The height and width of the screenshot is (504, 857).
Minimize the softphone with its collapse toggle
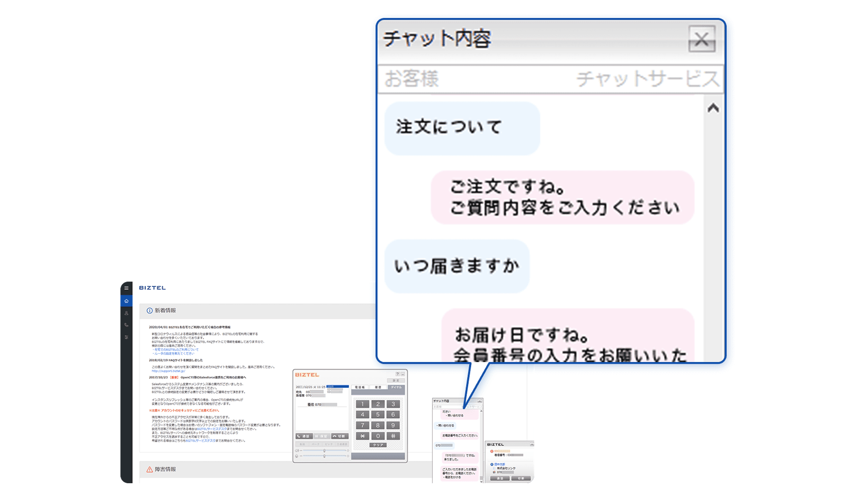[403, 374]
